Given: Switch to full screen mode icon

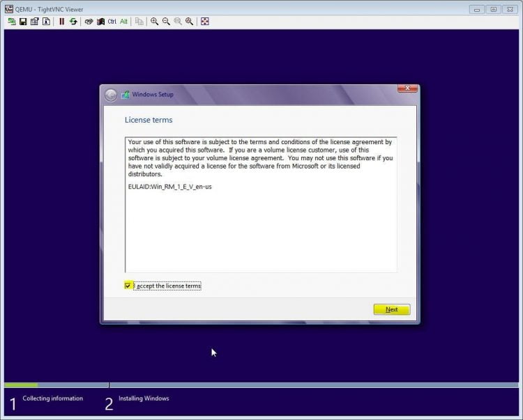Looking at the screenshot, I should pyautogui.click(x=205, y=22).
